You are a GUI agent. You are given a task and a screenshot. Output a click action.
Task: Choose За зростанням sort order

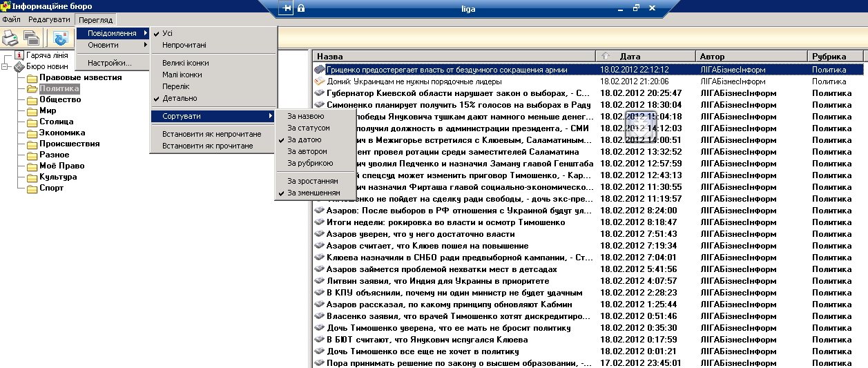(315, 181)
